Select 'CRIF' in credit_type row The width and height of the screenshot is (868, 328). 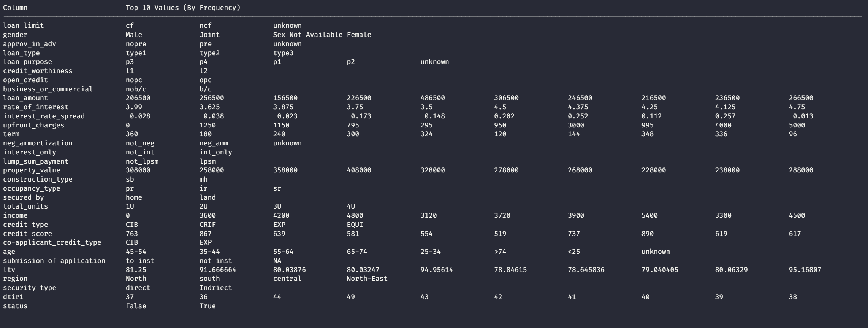pos(207,225)
